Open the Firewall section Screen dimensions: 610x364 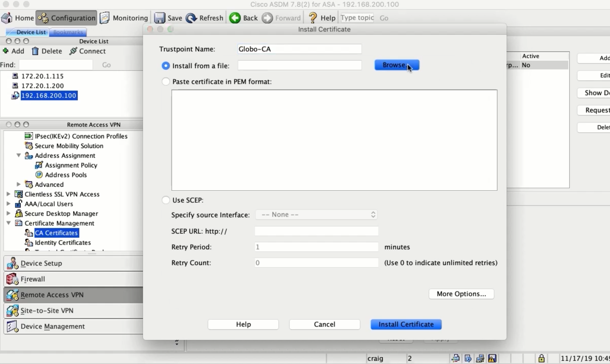coord(73,279)
